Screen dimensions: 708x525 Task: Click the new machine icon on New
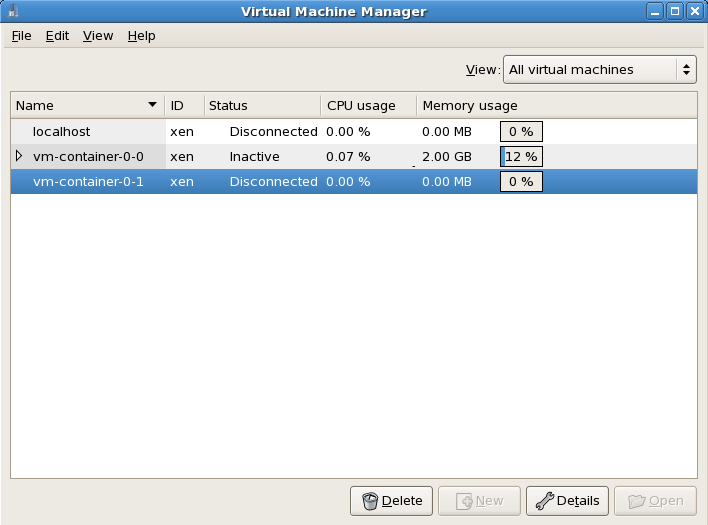[464, 501]
